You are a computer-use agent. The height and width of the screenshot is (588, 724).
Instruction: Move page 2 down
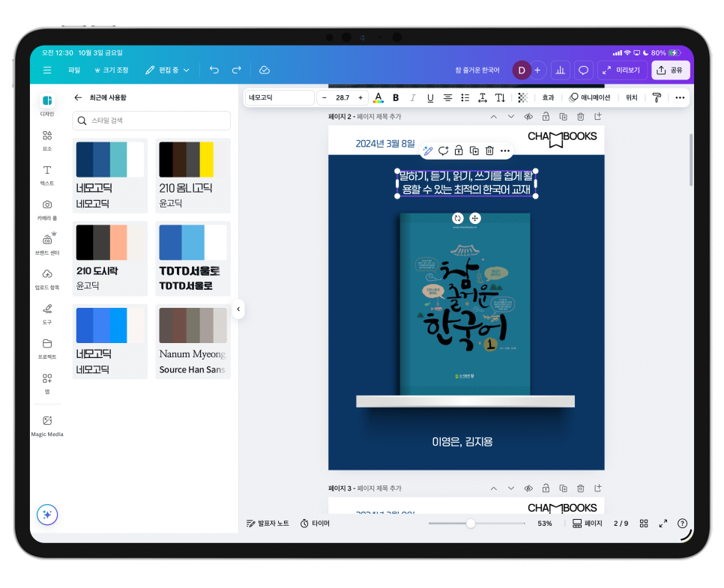511,117
